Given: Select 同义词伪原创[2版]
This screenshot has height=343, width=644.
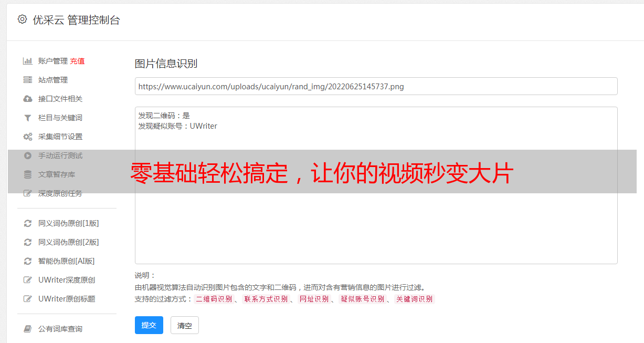Looking at the screenshot, I should tap(69, 242).
